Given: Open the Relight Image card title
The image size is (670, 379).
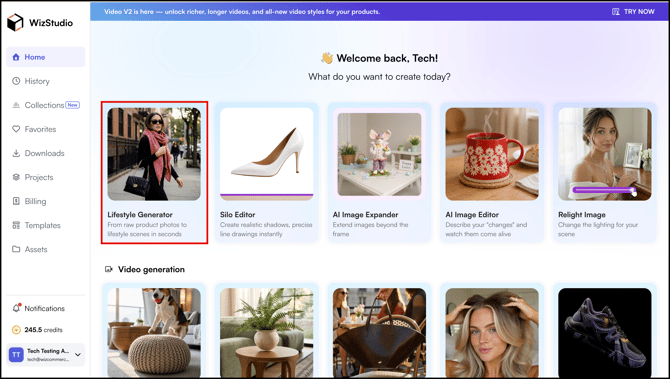Looking at the screenshot, I should click(x=582, y=214).
